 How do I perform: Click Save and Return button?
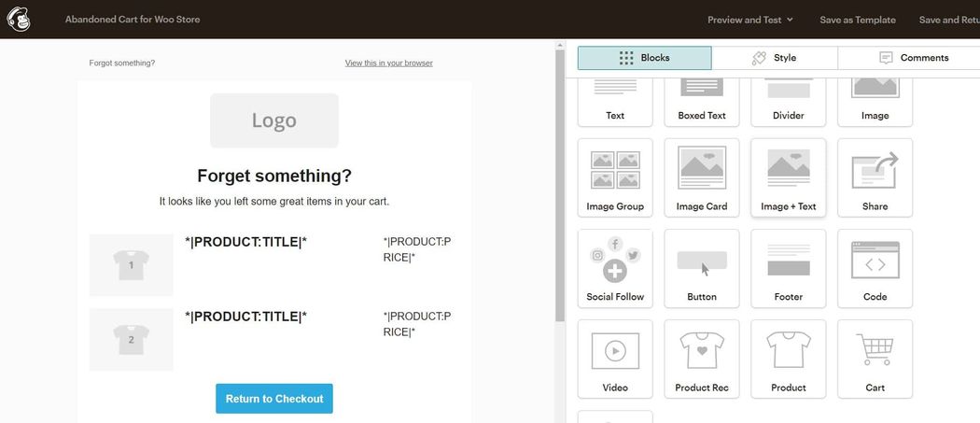click(949, 20)
